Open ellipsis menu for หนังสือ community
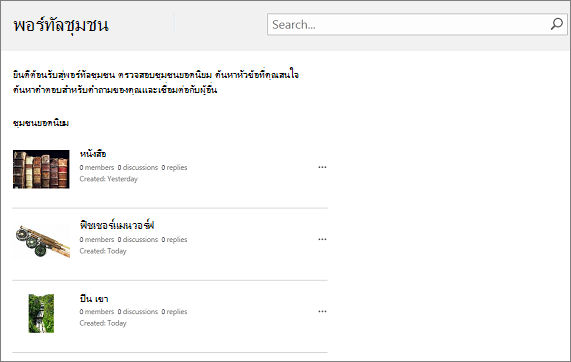Screen dimensions: 571x362 (322, 167)
